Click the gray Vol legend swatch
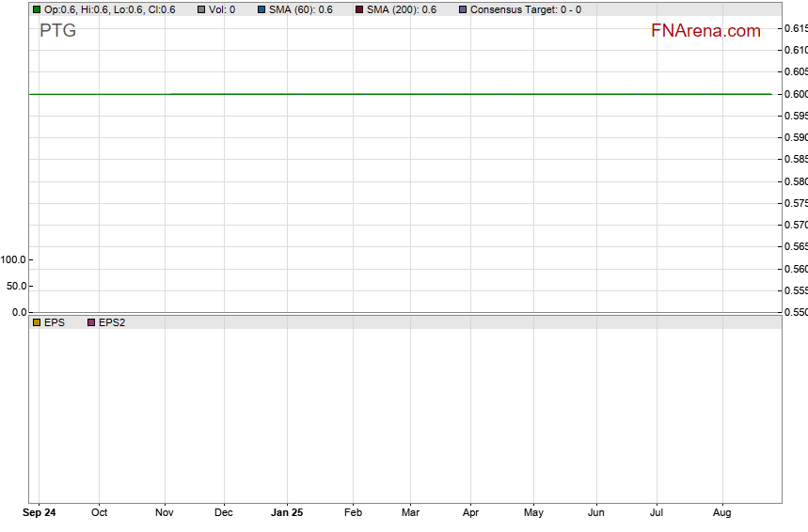This screenshot has height=532, width=808. [x=201, y=9]
